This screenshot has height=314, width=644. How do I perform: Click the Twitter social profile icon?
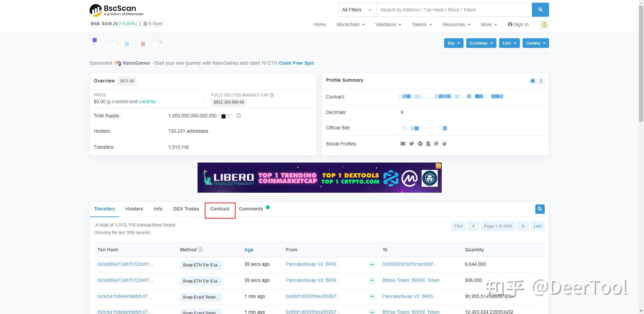click(x=412, y=144)
